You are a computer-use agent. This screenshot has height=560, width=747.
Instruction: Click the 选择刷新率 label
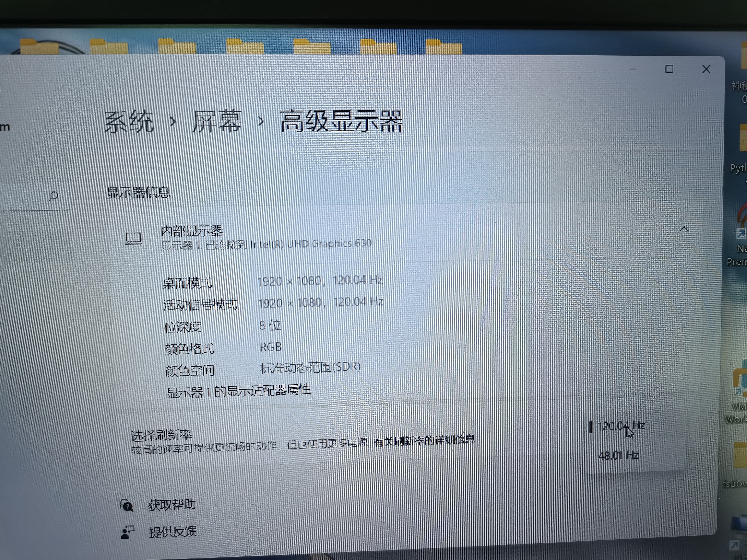(161, 435)
